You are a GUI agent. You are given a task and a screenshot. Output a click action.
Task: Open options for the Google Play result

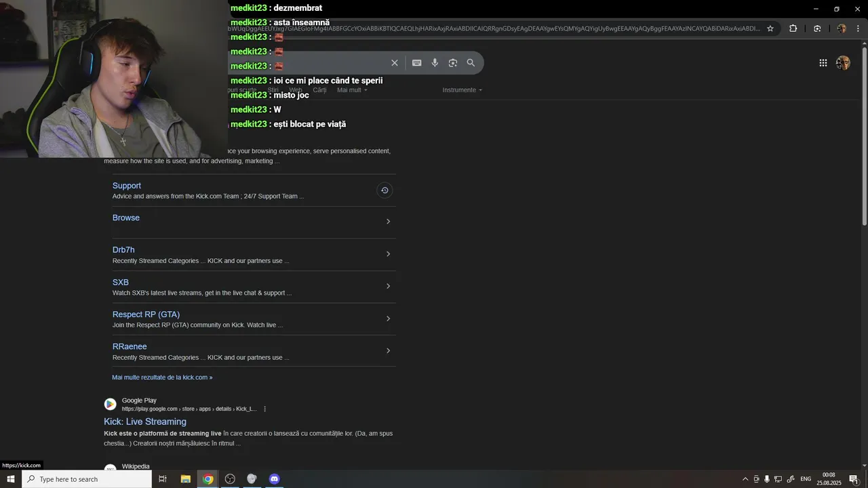click(x=264, y=409)
